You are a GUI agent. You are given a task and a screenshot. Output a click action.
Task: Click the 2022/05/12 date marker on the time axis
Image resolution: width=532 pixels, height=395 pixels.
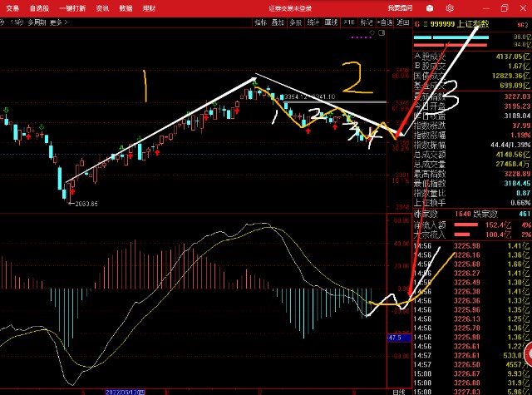pyautogui.click(x=125, y=393)
